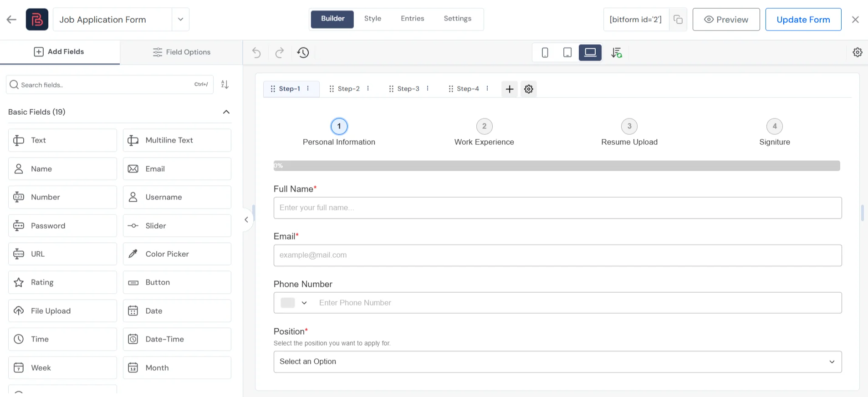Select the Step-3 tab
Screen dimensions: 868x397
coord(408,89)
